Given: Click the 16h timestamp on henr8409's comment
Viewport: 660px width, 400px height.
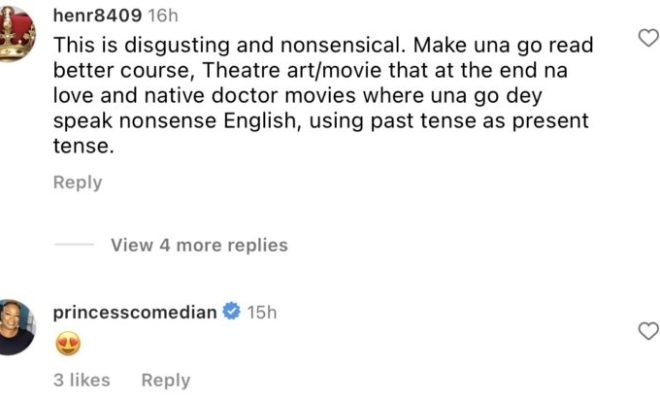Looking at the screenshot, I should (163, 18).
